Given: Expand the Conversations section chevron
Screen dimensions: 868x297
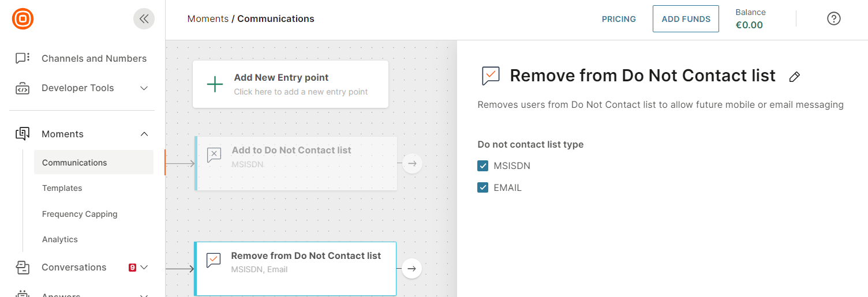Looking at the screenshot, I should point(144,268).
